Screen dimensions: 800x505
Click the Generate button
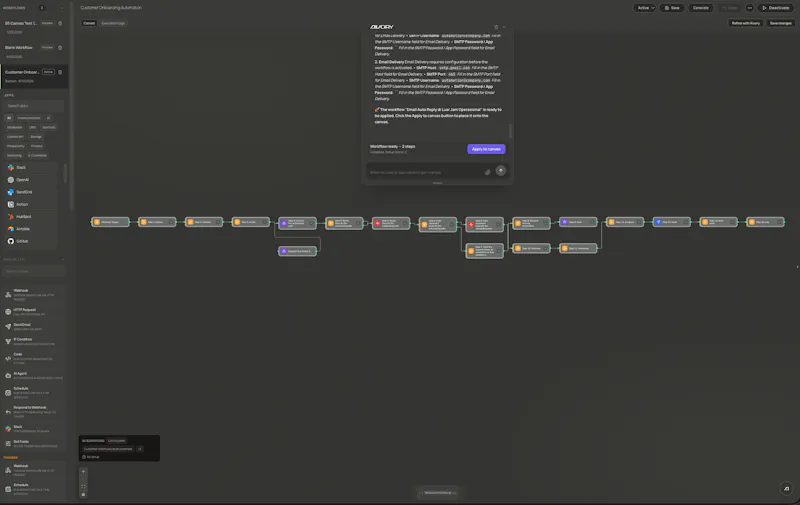pos(701,8)
